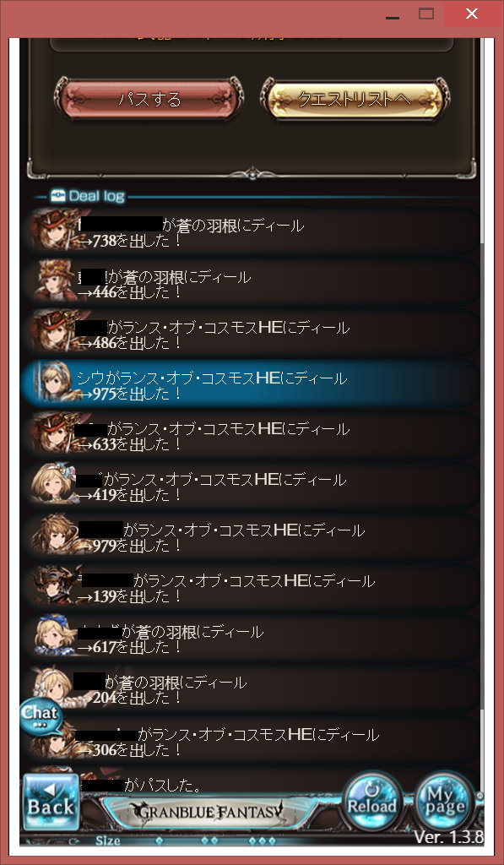Screen dimensions: 504x865
Task: Click the Granblue Fantasy logo banner
Action: pyautogui.click(x=207, y=812)
